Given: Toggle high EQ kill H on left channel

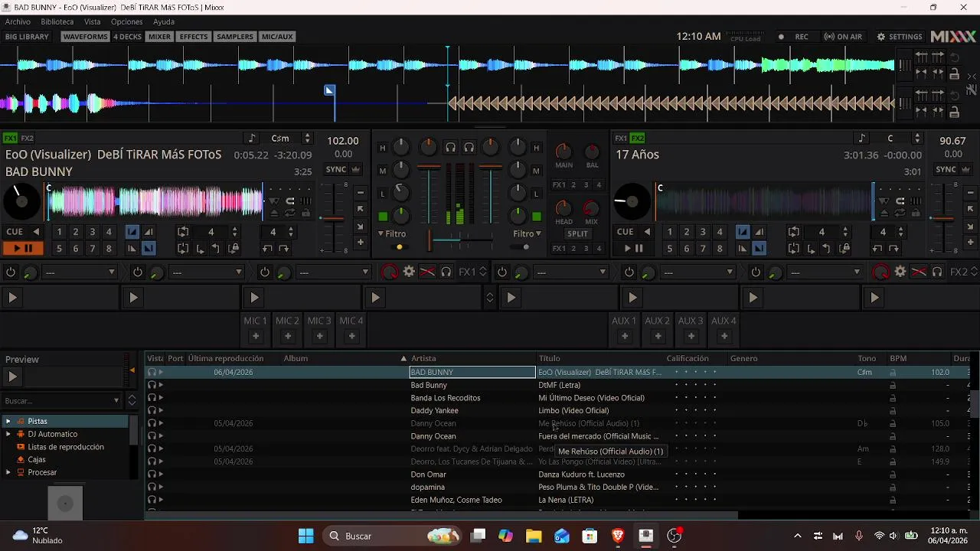Looking at the screenshot, I should (383, 148).
